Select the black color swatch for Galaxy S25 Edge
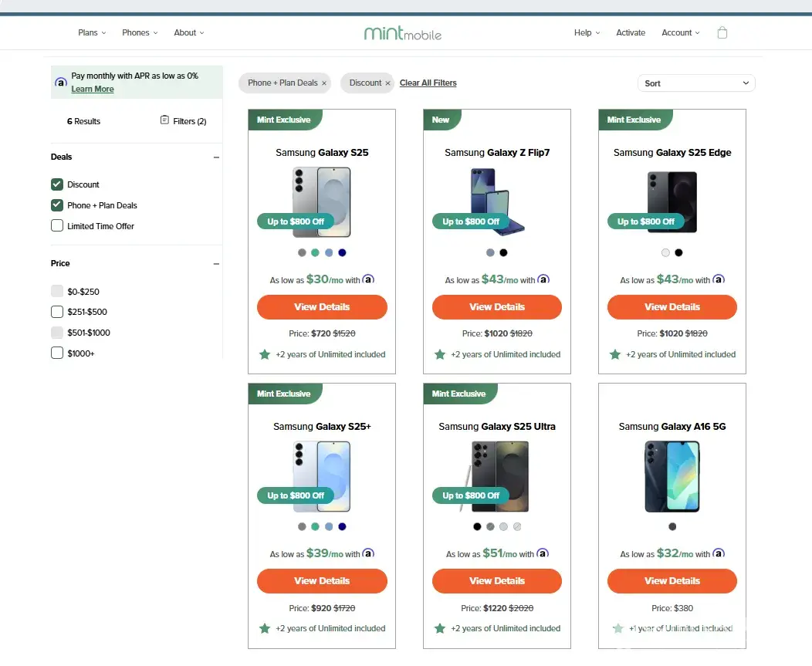This screenshot has height=666, width=812. pyautogui.click(x=678, y=252)
